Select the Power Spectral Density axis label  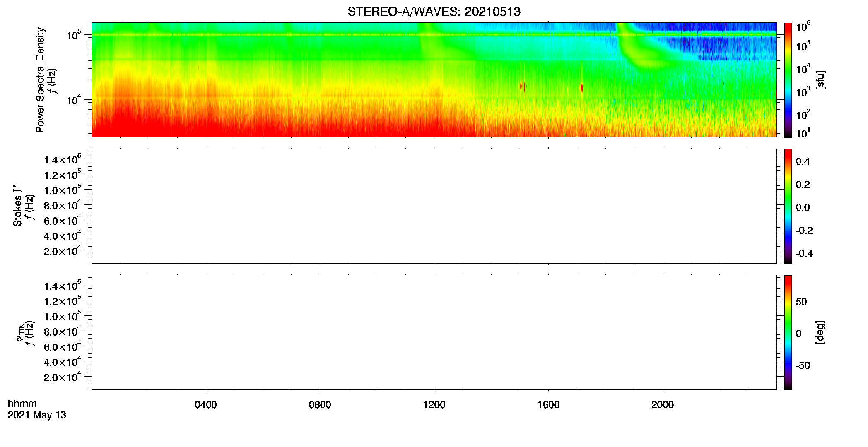(40, 80)
